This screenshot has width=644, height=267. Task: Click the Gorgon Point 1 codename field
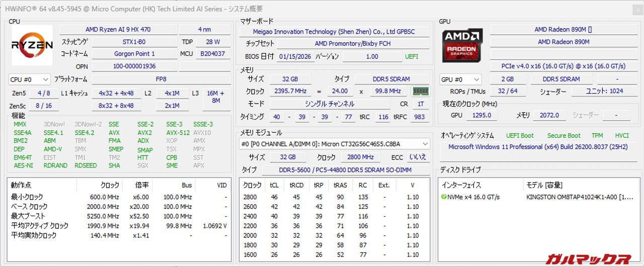[134, 54]
